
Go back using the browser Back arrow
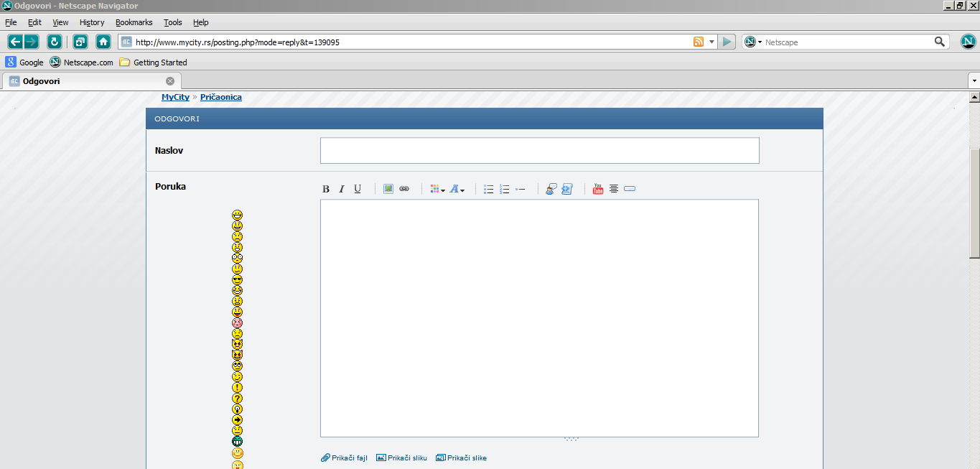point(14,42)
